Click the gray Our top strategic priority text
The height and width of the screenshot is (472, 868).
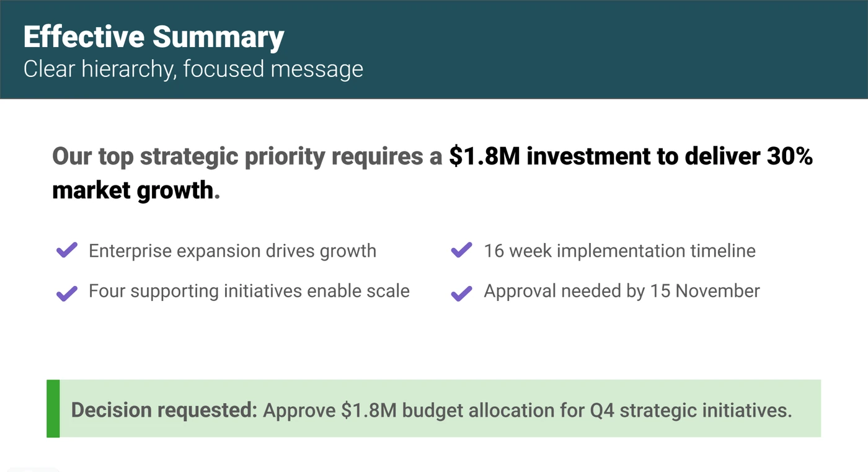click(x=247, y=156)
